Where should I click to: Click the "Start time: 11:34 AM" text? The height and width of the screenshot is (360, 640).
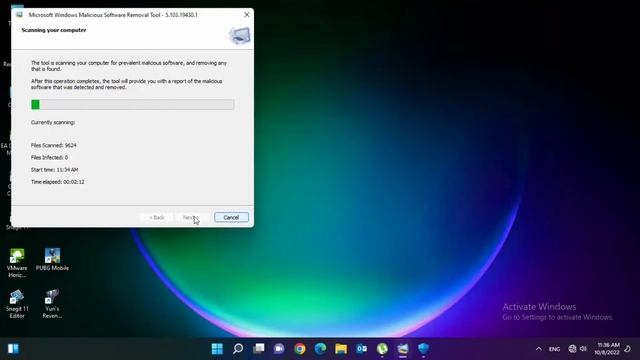click(55, 170)
